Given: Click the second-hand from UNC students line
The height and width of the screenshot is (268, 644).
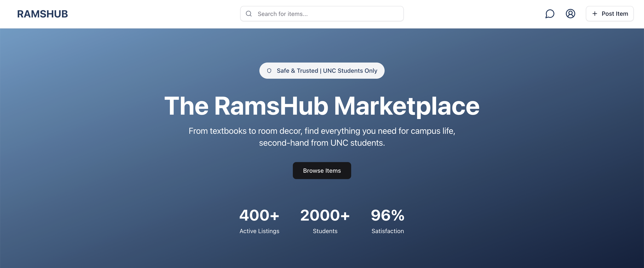Looking at the screenshot, I should click(322, 143).
